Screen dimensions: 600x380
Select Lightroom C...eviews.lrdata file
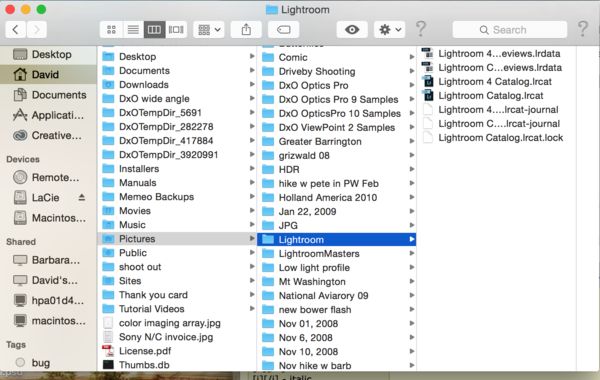(496, 67)
